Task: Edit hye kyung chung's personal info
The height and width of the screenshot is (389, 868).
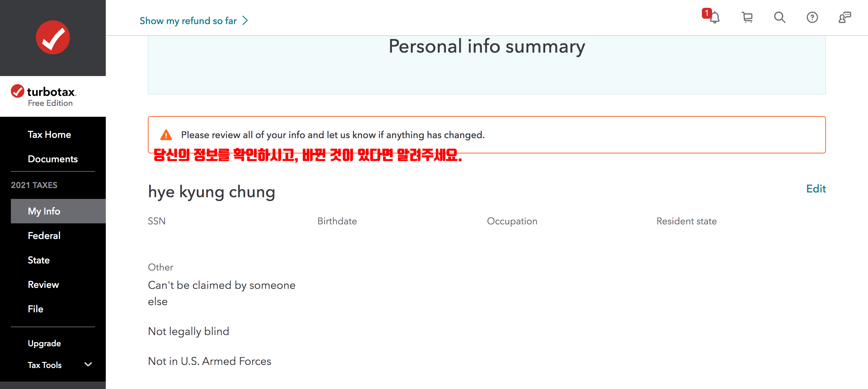Action: coord(816,189)
